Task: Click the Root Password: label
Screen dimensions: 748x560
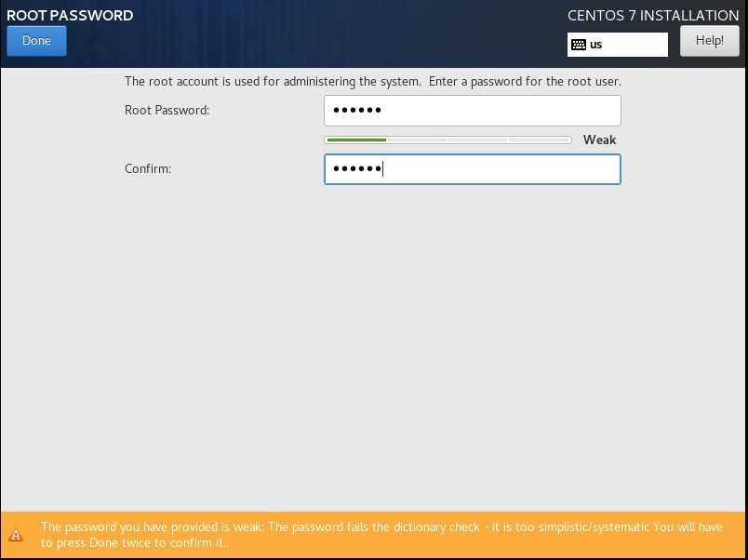Action: [167, 110]
